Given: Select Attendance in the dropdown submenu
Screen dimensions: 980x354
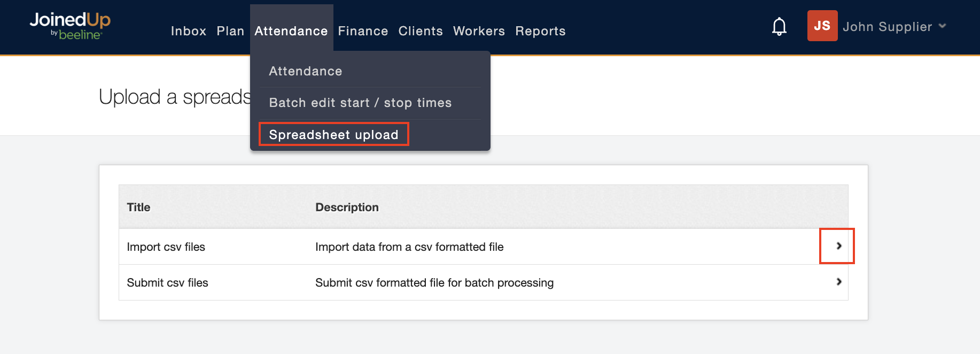Looking at the screenshot, I should coord(305,71).
